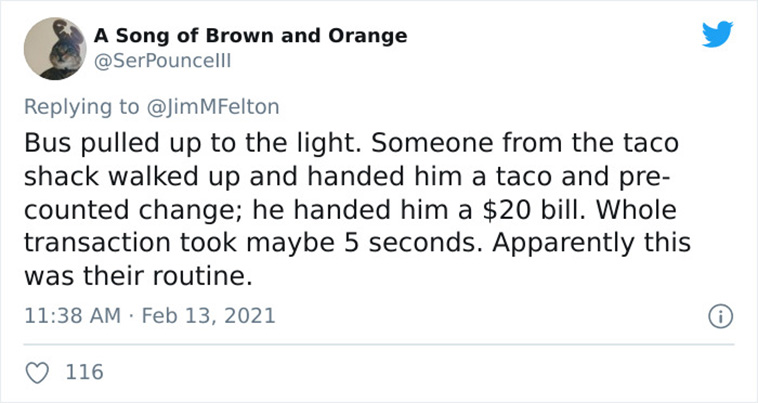Click 'transaction took maybe 5 seconds' text
758x403 pixels.
(x=253, y=243)
